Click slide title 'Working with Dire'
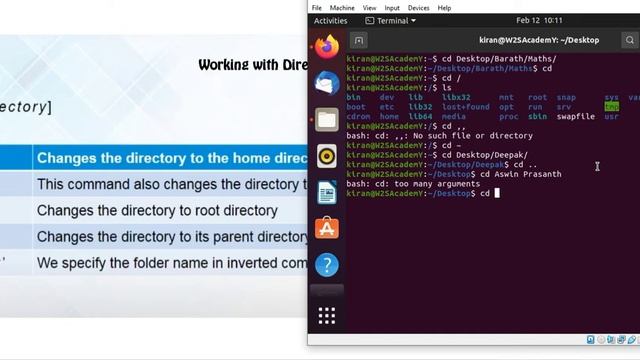640x360 pixels. pos(253,65)
